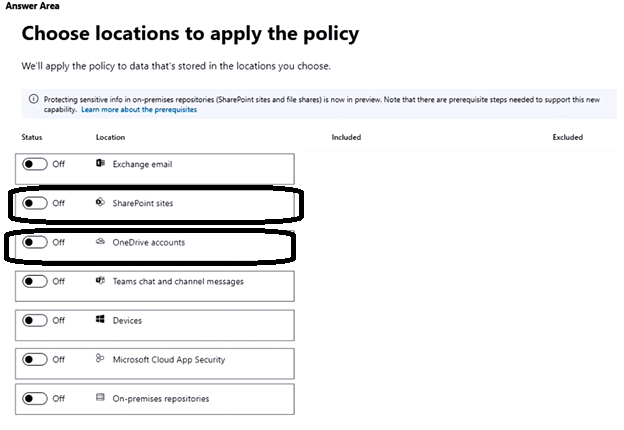Click the info icon in the banner

[x=33, y=99]
